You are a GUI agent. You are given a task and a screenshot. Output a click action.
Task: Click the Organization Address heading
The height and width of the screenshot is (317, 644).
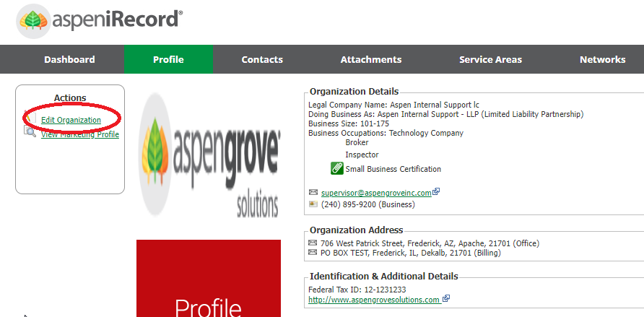point(357,230)
